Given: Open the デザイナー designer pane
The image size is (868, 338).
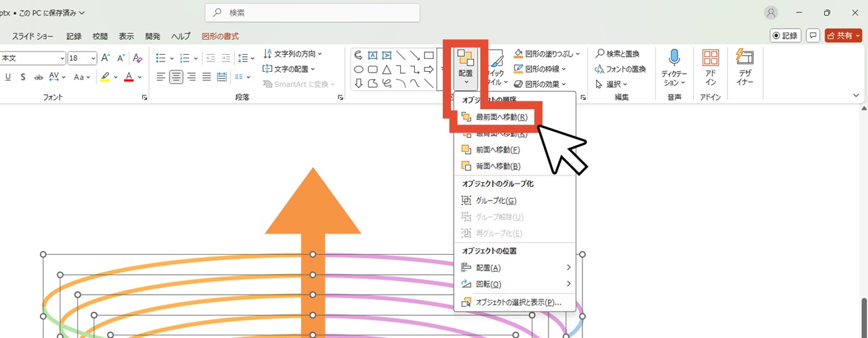Looking at the screenshot, I should tap(745, 68).
